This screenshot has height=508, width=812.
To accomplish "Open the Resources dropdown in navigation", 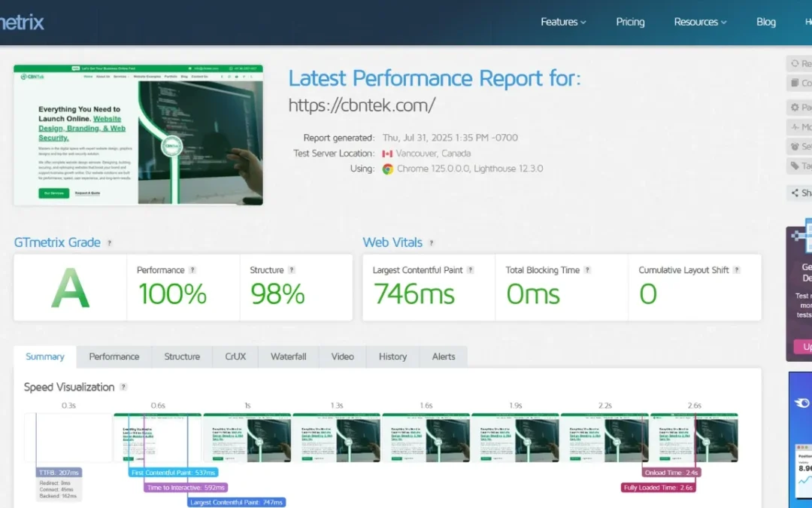I will pos(700,22).
